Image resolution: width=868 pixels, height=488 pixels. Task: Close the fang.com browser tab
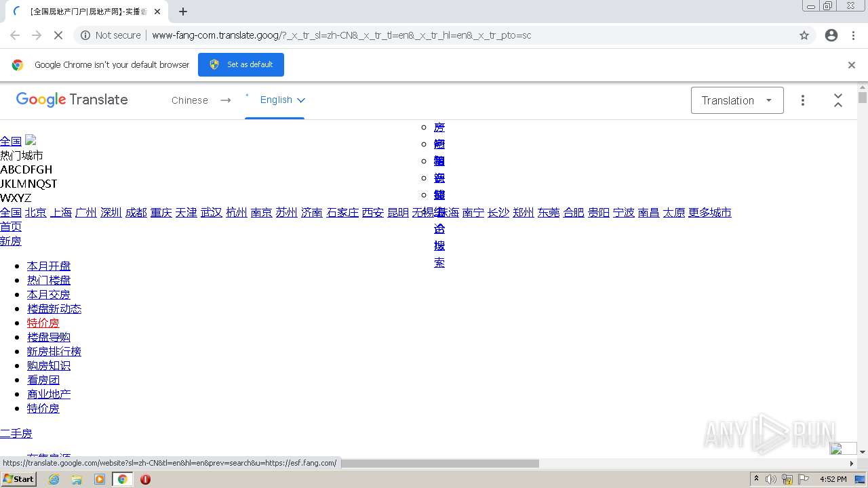pos(157,12)
